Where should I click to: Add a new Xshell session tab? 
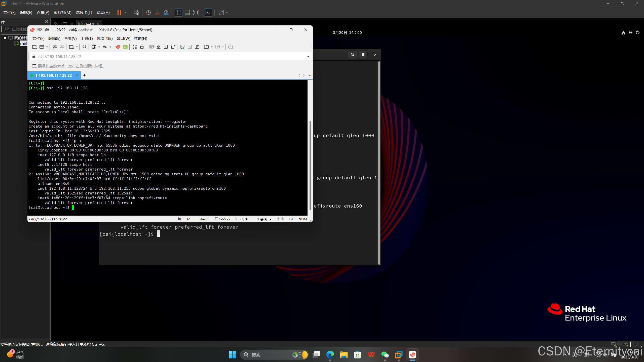click(x=84, y=75)
